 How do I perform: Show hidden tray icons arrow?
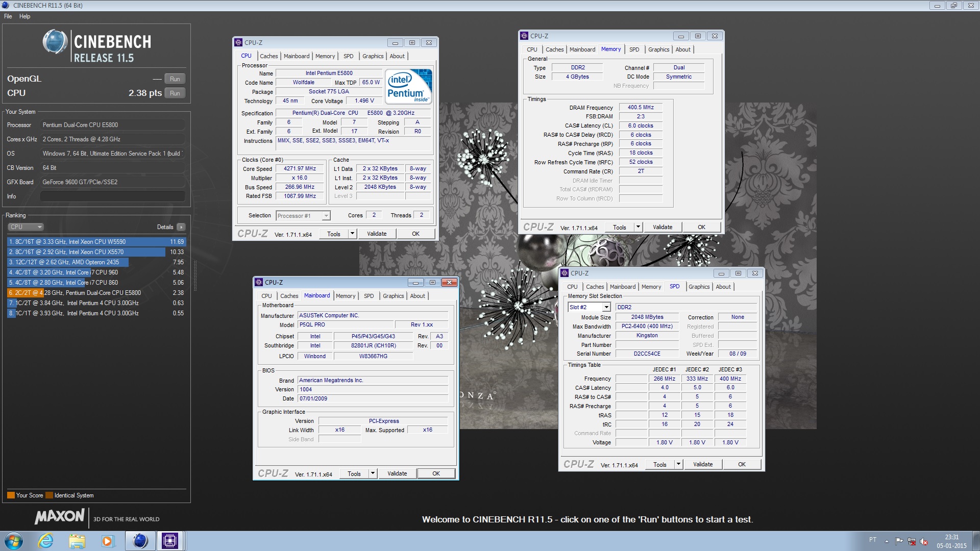[887, 541]
